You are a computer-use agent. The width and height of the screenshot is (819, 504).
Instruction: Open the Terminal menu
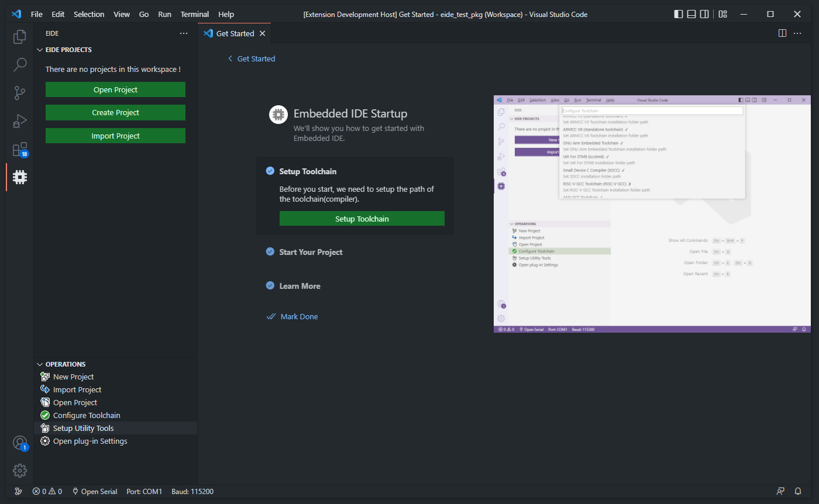click(195, 14)
